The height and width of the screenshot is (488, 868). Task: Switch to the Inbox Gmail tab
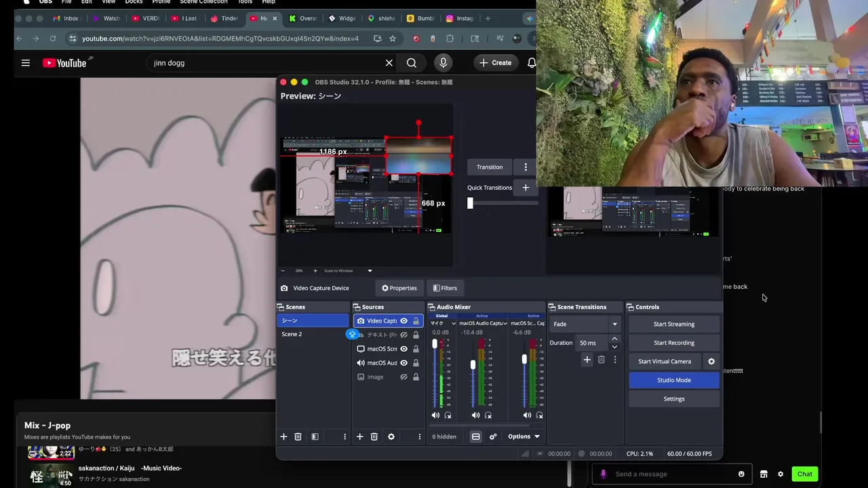tap(66, 18)
